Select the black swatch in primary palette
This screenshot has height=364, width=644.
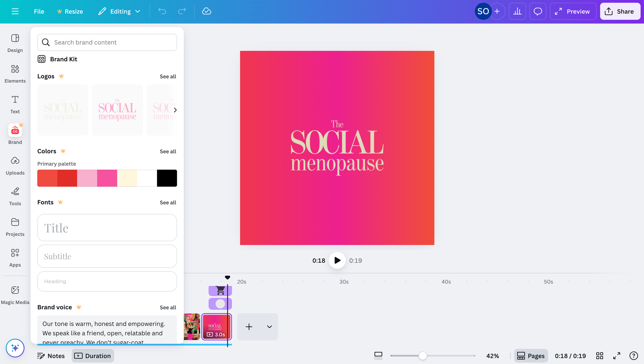pos(167,178)
